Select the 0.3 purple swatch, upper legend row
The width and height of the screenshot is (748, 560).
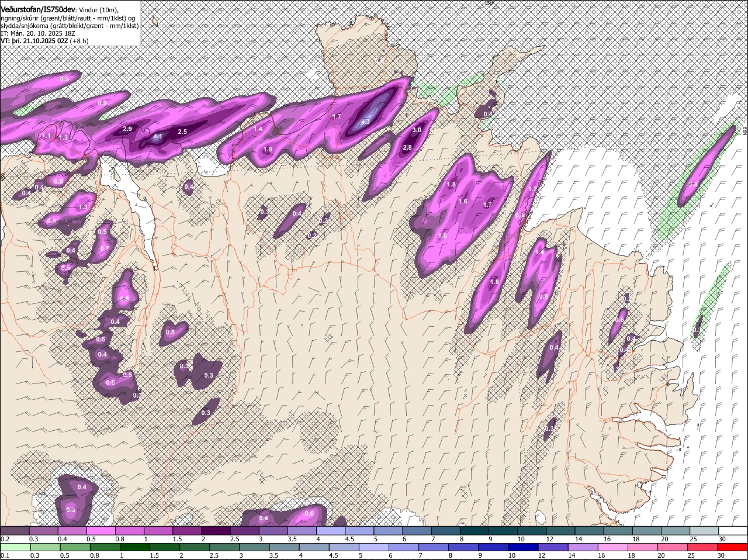pos(44,530)
